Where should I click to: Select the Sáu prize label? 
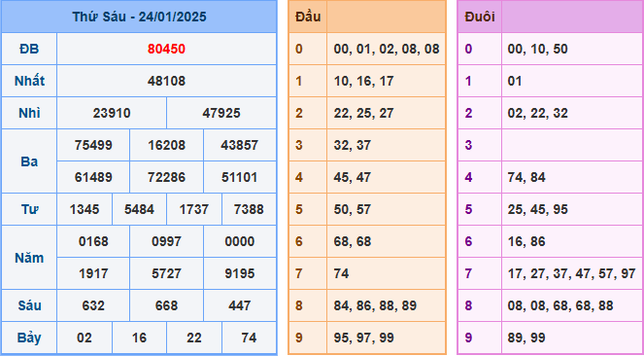[x=29, y=305]
